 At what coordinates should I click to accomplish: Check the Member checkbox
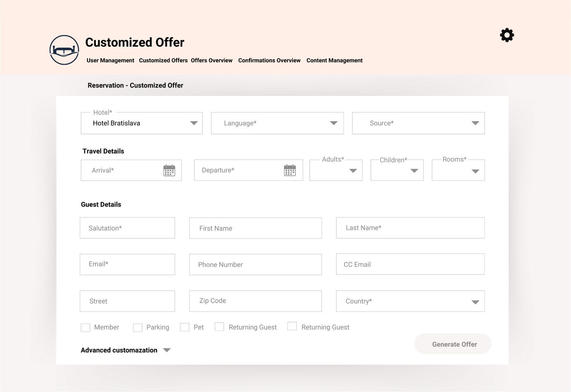point(86,327)
